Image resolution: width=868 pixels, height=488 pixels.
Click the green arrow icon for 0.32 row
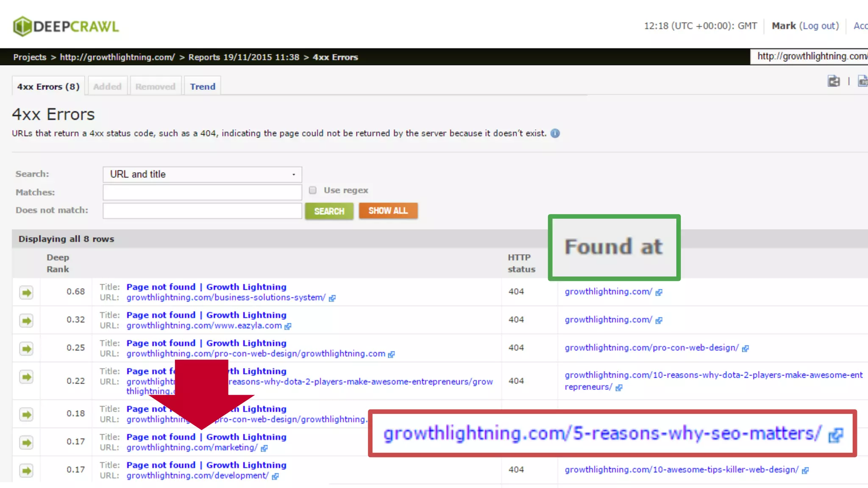26,321
